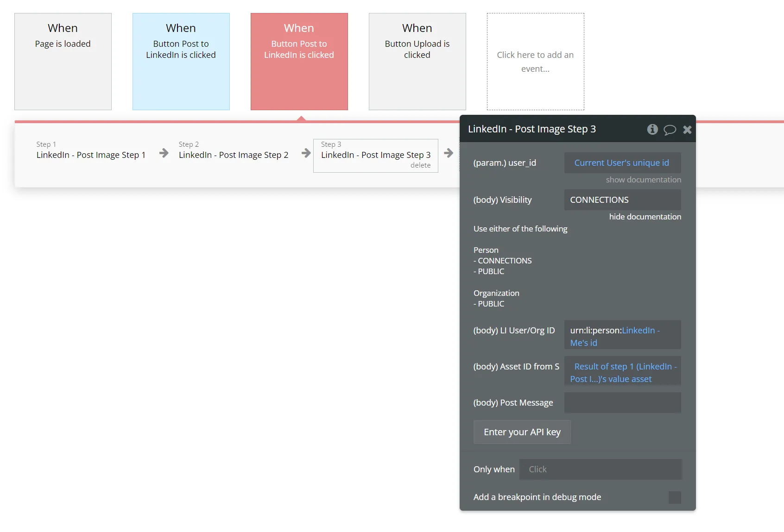Toggle the debug mode breakpoint checkbox
Image resolution: width=784 pixels, height=532 pixels.
tap(675, 497)
